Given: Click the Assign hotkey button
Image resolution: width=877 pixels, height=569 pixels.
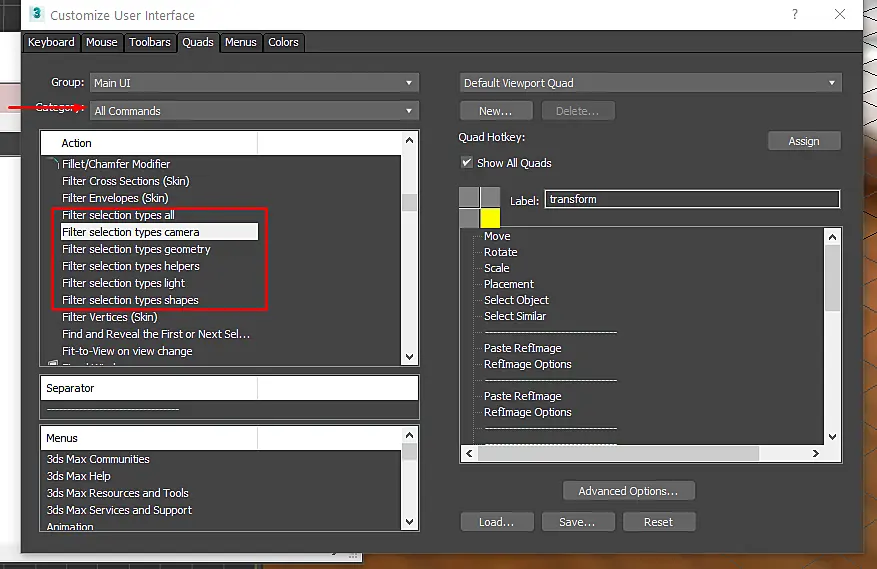Looking at the screenshot, I should click(x=804, y=141).
